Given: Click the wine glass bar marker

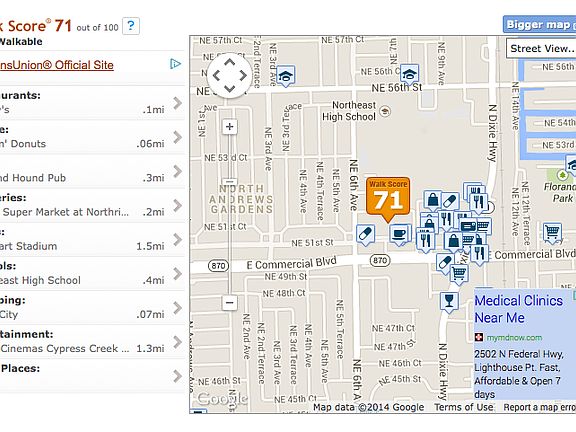Looking at the screenshot, I should (449, 302).
